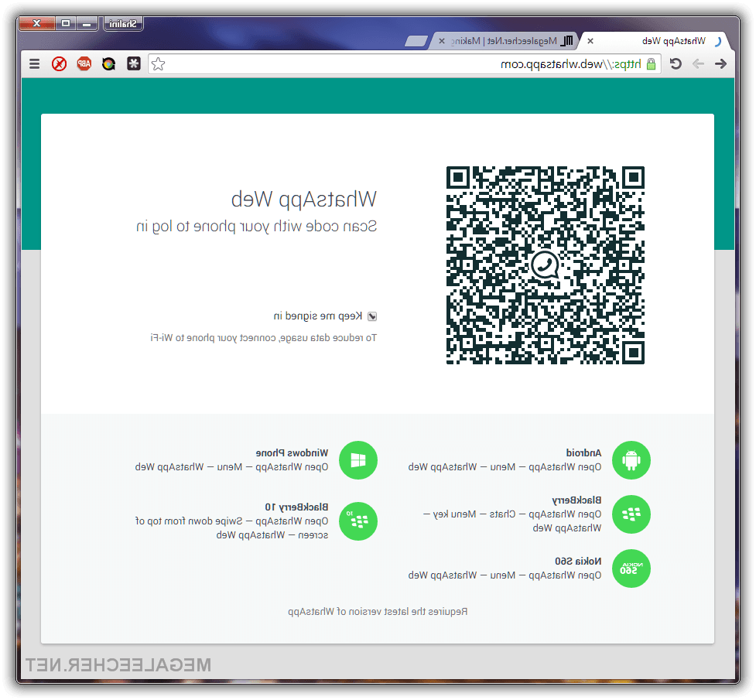
Task: Click the address bar showing web.whatsapp.com
Action: click(405, 63)
